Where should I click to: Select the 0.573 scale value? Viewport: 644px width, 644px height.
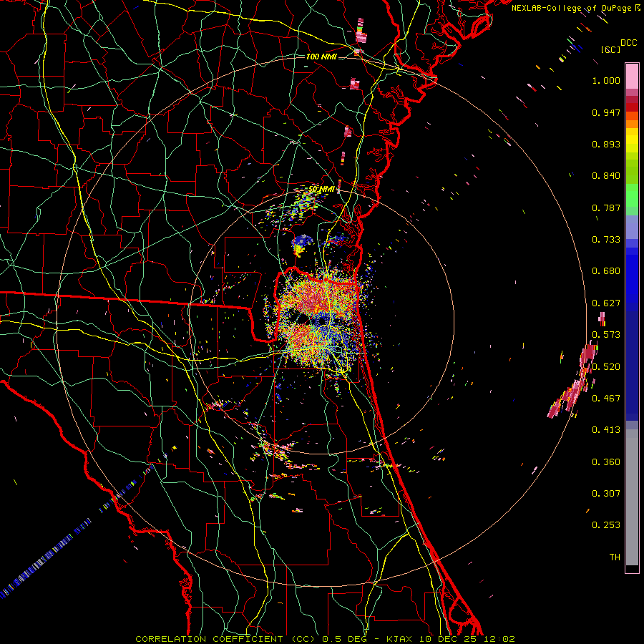pyautogui.click(x=606, y=335)
